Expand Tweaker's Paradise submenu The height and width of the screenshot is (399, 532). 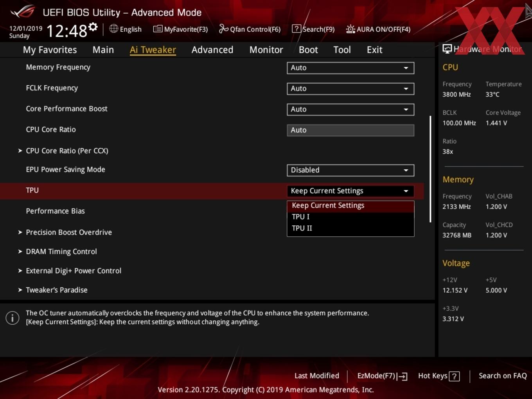(x=57, y=290)
